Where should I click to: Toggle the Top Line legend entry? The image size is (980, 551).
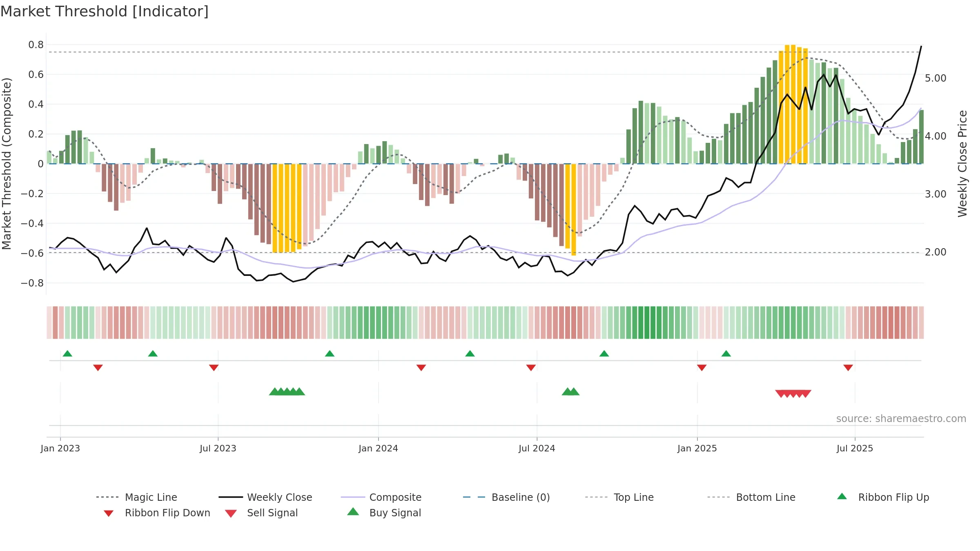619,497
